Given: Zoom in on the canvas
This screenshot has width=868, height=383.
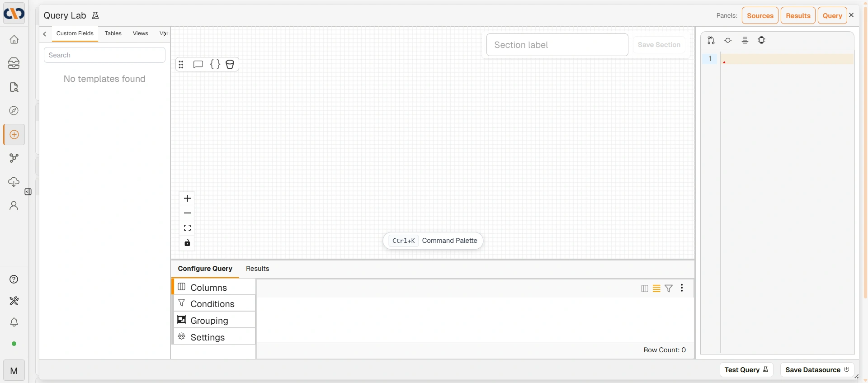Looking at the screenshot, I should (x=187, y=199).
